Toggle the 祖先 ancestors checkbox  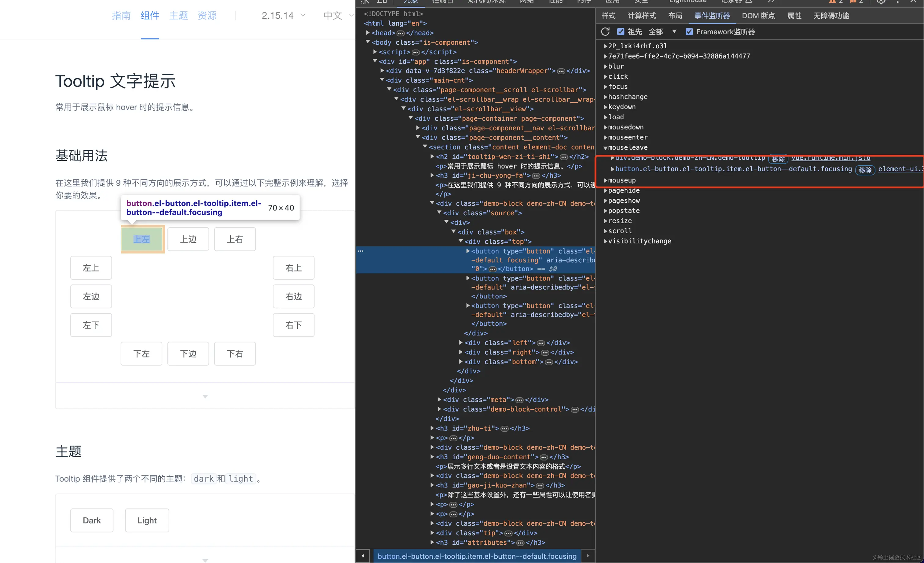621,31
